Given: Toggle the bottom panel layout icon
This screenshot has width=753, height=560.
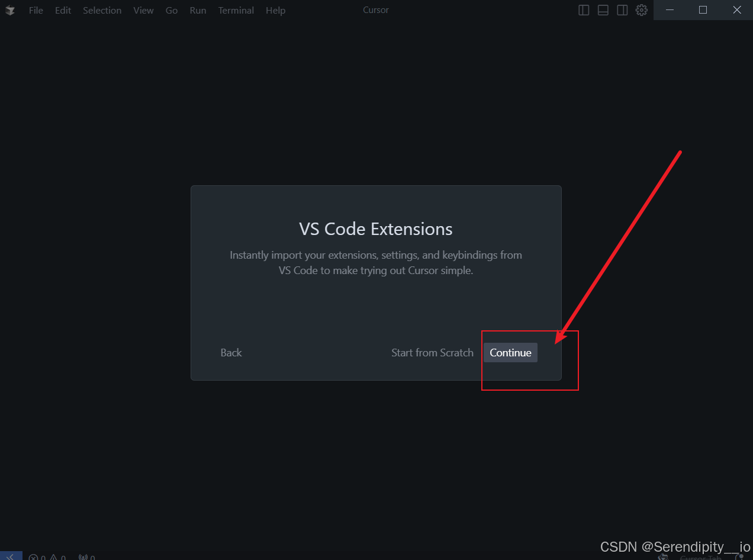Looking at the screenshot, I should click(x=603, y=10).
